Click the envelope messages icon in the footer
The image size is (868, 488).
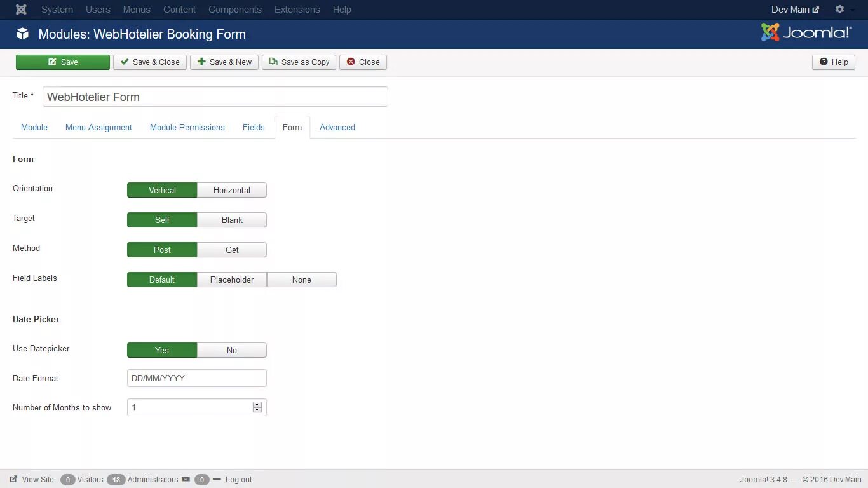tap(186, 479)
